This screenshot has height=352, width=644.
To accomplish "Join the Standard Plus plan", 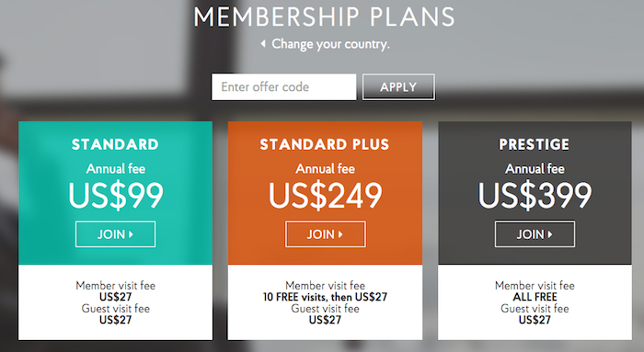I will click(326, 234).
